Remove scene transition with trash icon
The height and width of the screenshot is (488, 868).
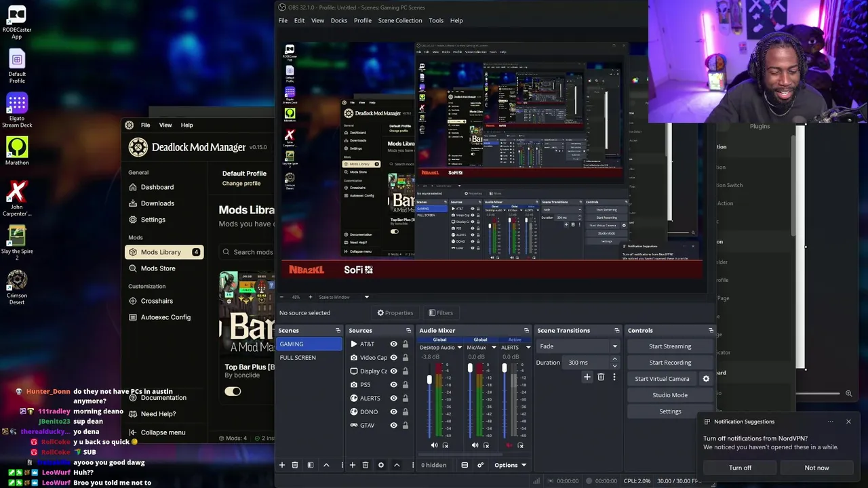[601, 377]
